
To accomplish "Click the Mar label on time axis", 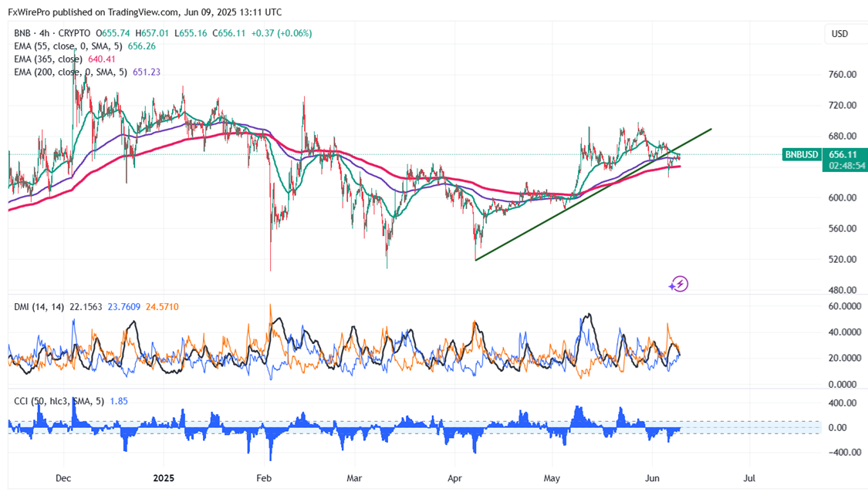I will [354, 478].
